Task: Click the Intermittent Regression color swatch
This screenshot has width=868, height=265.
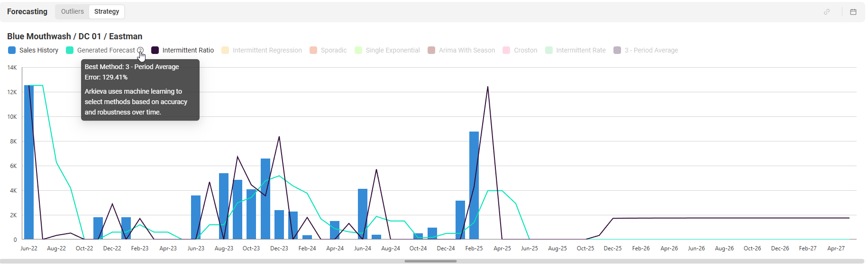Action: click(225, 50)
